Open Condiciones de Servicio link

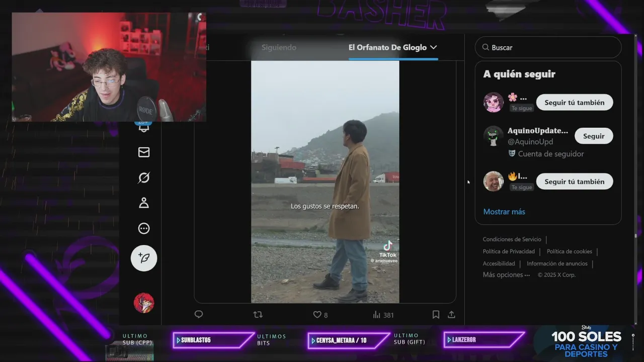point(512,239)
